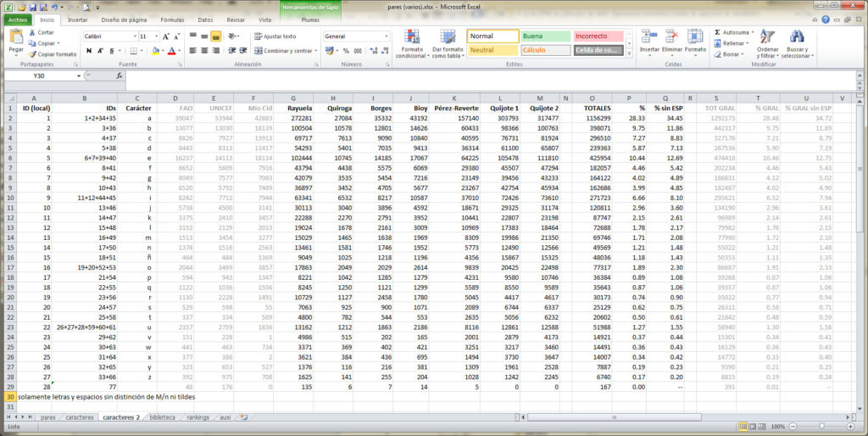Switch to the Fórmulas ribbon tab

[172, 20]
